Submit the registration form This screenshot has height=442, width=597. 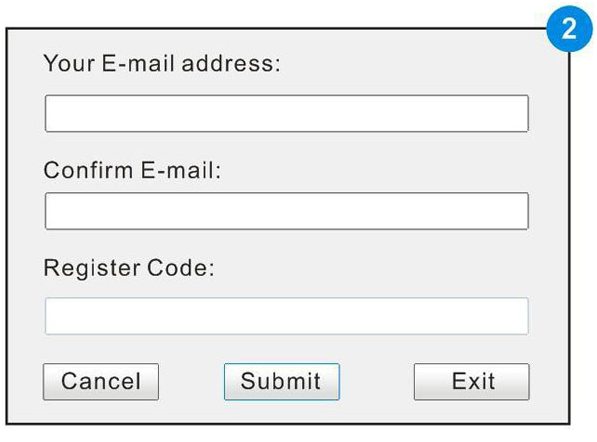coord(282,381)
